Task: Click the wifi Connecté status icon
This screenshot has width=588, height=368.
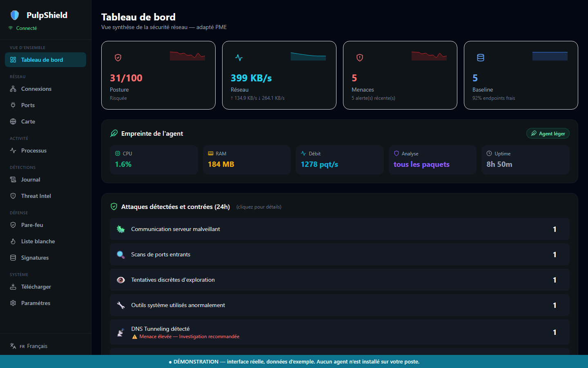Action: click(x=11, y=28)
